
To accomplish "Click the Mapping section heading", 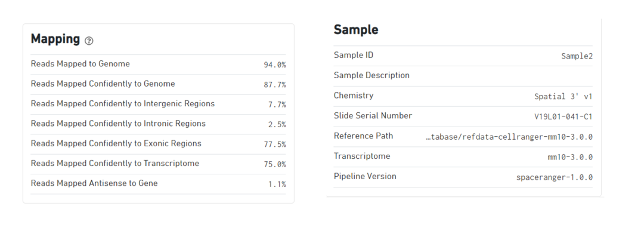I will point(55,39).
